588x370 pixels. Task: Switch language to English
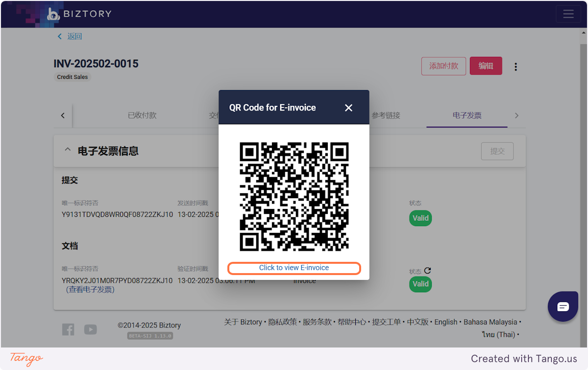[x=446, y=322]
